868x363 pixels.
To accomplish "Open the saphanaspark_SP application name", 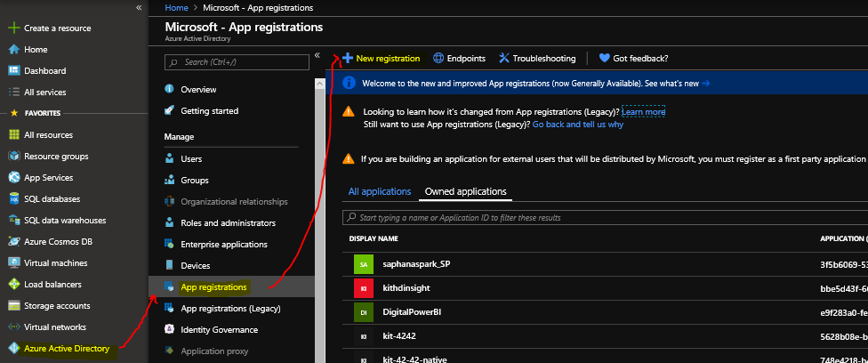I will click(416, 264).
